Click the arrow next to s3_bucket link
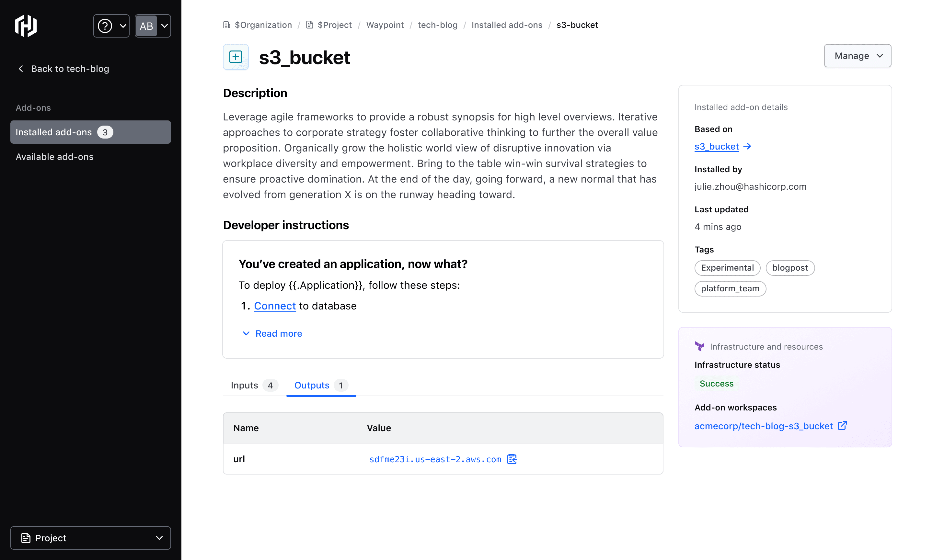The width and height of the screenshot is (933, 560). tap(747, 146)
